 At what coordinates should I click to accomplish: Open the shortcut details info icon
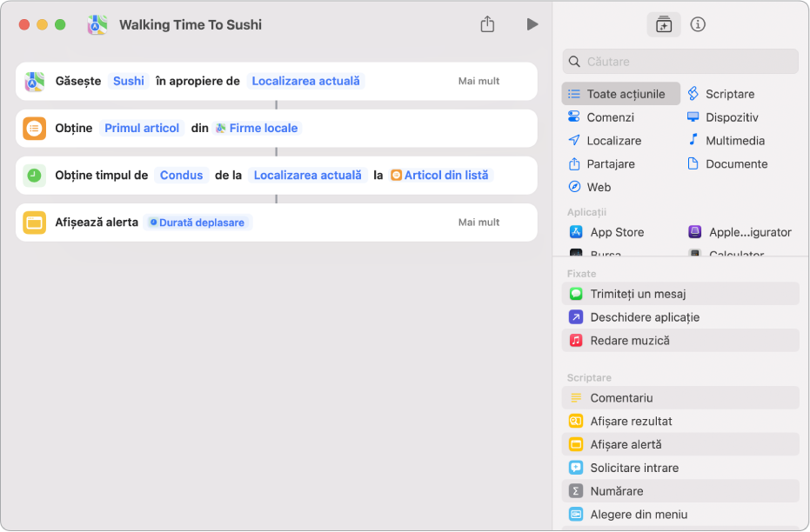tap(698, 24)
